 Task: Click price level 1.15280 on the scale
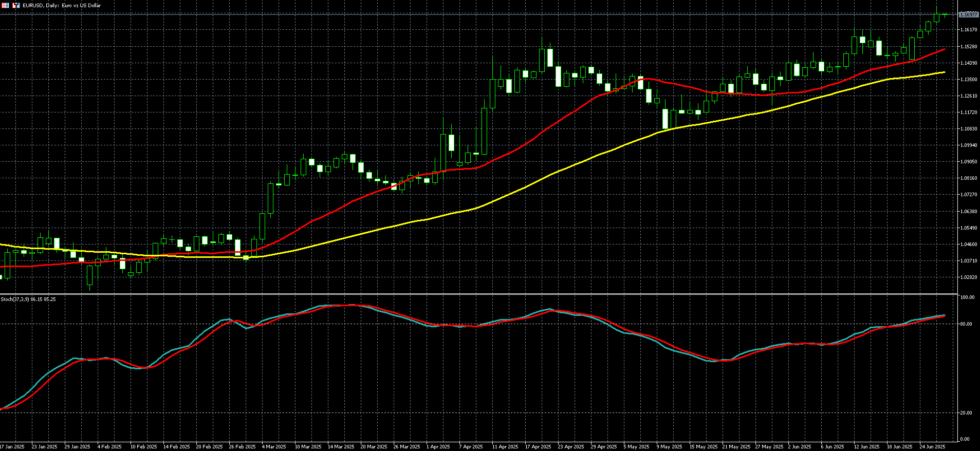969,47
